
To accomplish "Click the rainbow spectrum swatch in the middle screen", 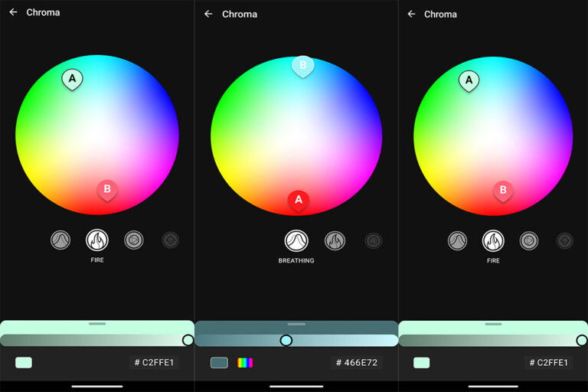I will point(245,363).
